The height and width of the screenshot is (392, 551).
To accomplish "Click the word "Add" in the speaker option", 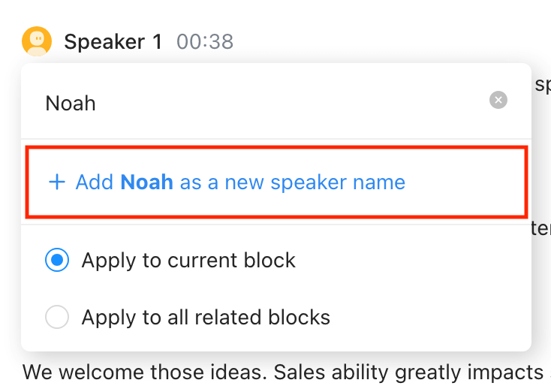I will tap(95, 182).
